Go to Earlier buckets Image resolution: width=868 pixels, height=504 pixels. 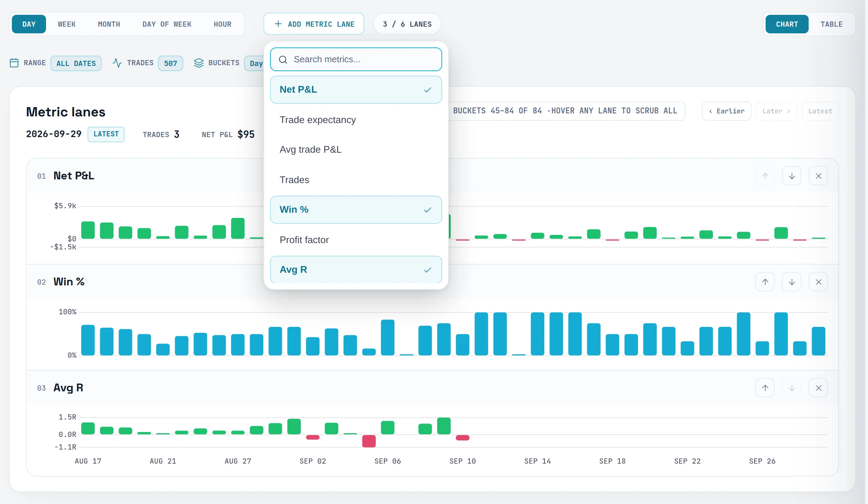point(727,111)
